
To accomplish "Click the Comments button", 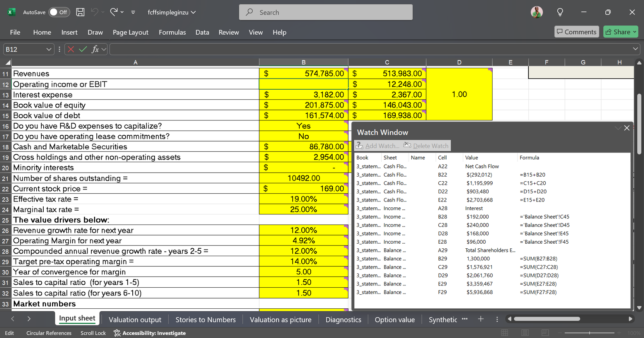I will click(576, 32).
